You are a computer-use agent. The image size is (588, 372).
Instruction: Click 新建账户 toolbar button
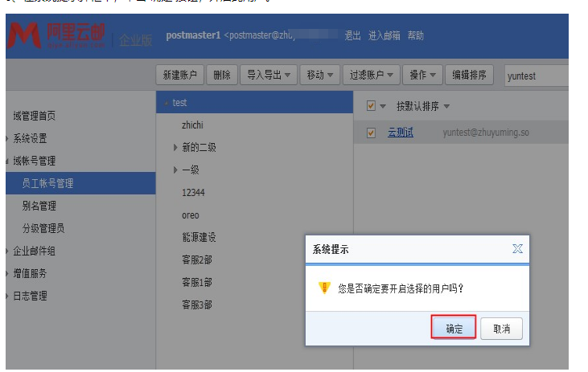click(179, 75)
